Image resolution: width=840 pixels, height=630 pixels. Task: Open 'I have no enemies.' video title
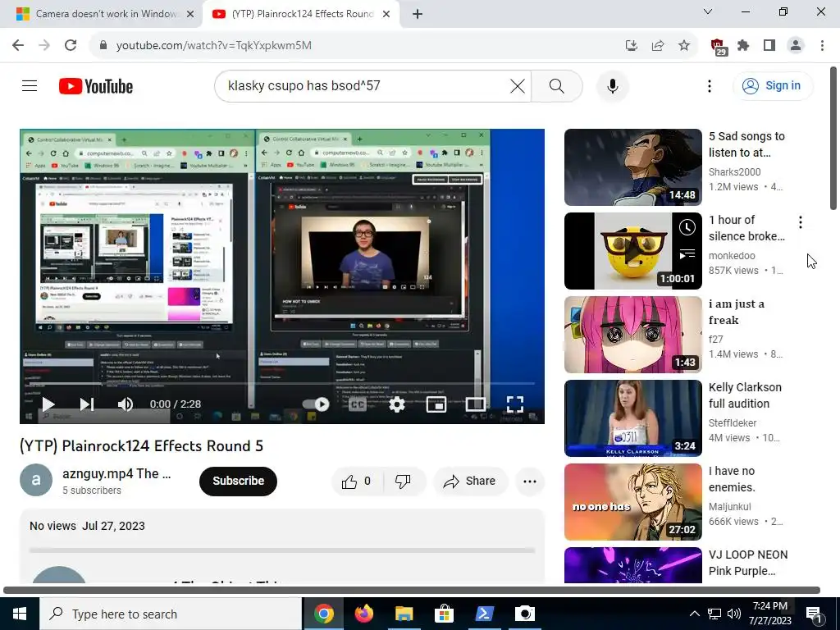tap(732, 479)
